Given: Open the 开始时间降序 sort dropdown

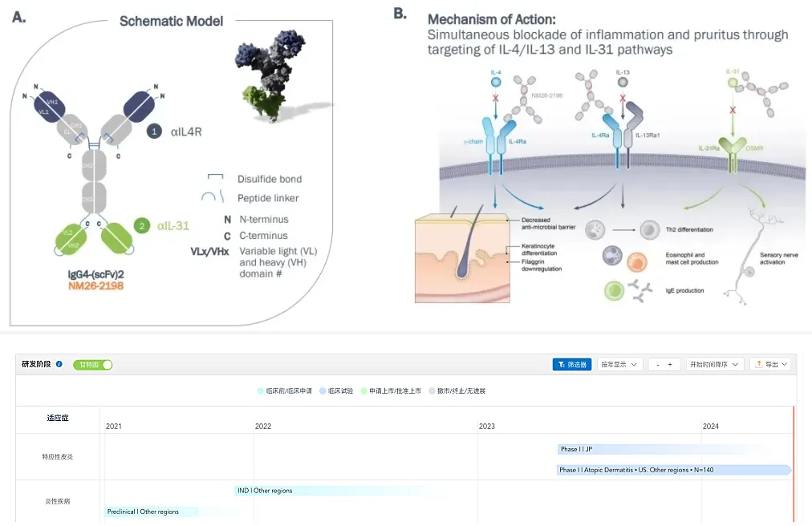Looking at the screenshot, I should click(x=715, y=365).
